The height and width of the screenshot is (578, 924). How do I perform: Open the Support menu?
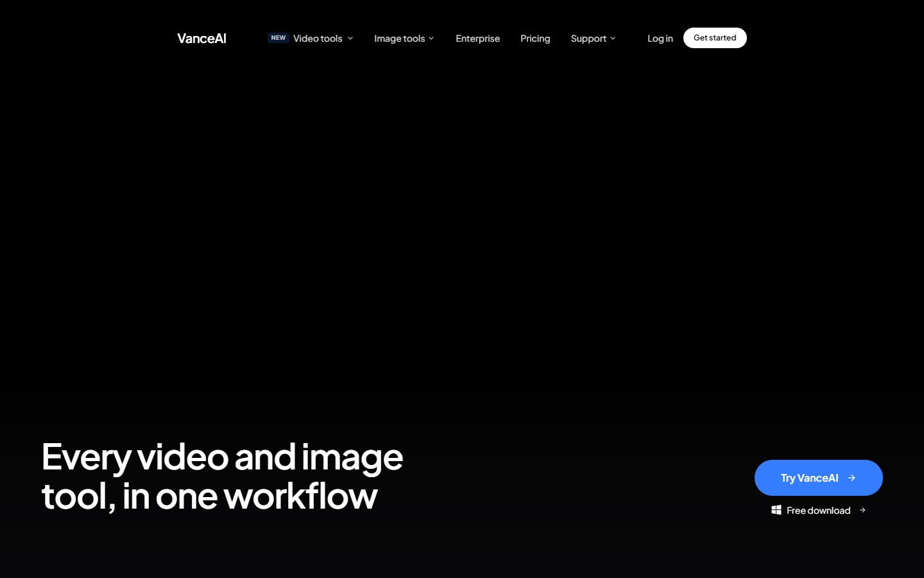(588, 39)
